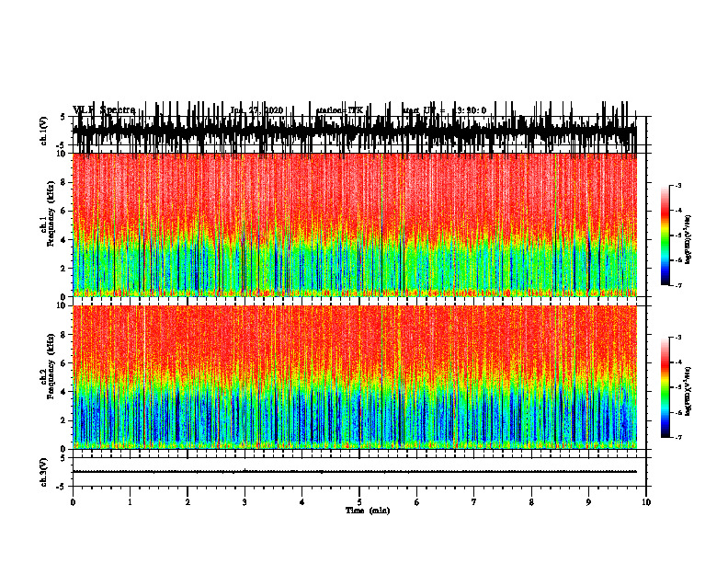Click time axis tick label 5

tap(359, 502)
